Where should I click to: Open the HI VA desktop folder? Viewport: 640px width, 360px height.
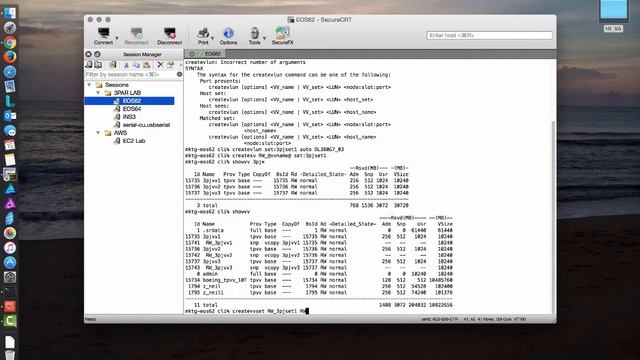(x=613, y=16)
